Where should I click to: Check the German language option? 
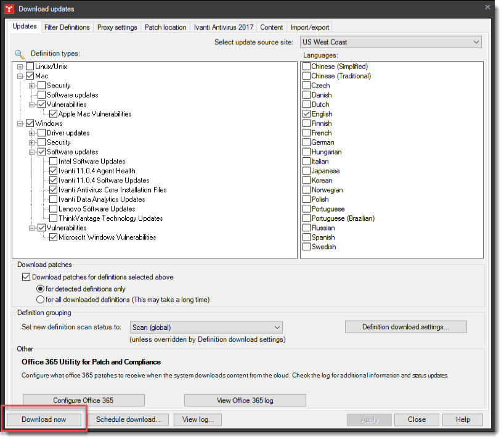[306, 142]
